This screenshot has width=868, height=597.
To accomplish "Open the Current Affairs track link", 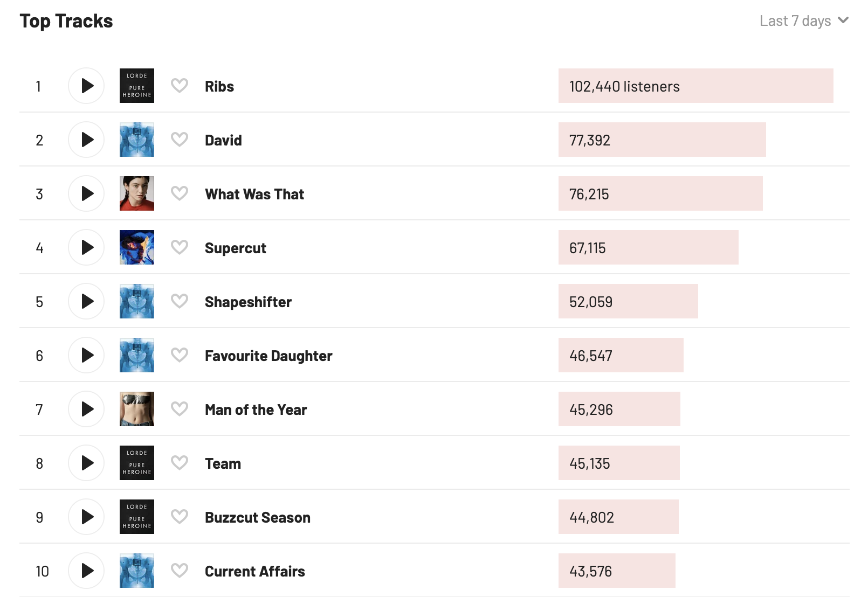I will tap(254, 571).
